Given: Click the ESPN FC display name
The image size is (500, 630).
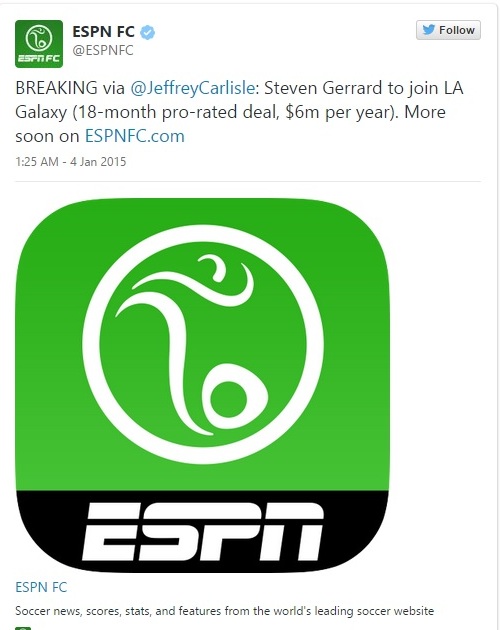Looking at the screenshot, I should [x=103, y=31].
